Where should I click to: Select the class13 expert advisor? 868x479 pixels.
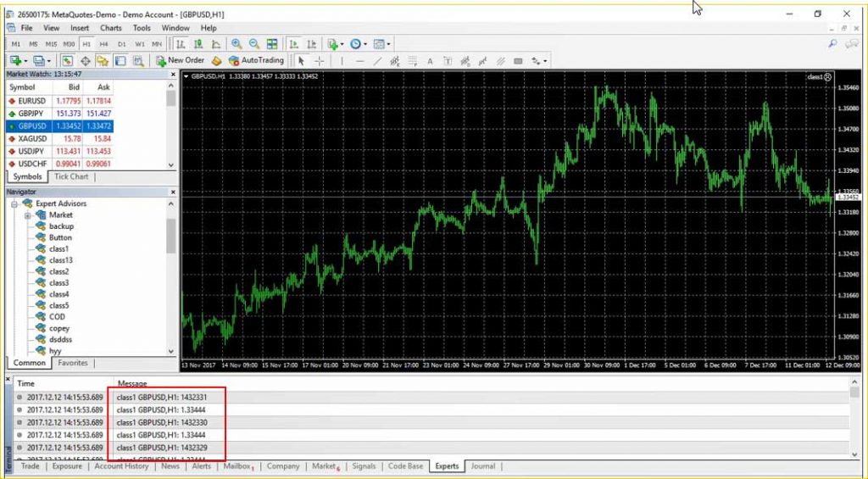tap(61, 260)
